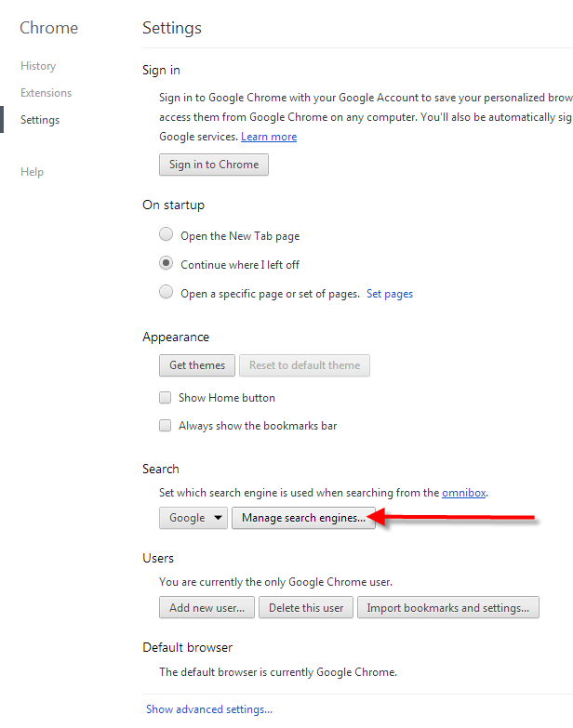Click the Settings page title
The image size is (573, 728).
tap(172, 28)
